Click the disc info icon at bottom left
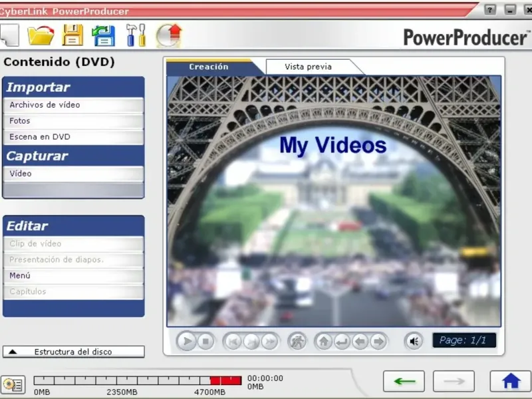 click(x=13, y=384)
